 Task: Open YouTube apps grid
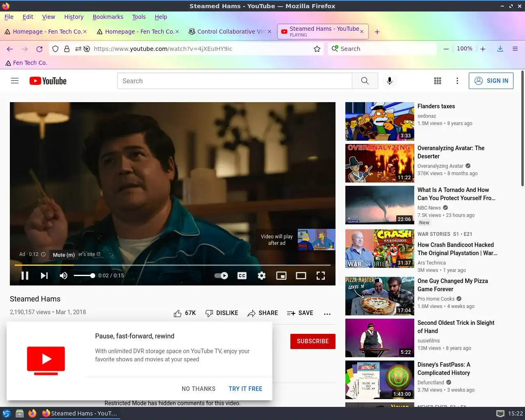coord(438,81)
